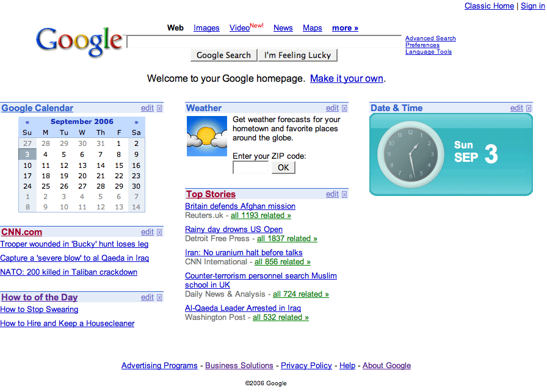Viewport: 547px width, 392px height.
Task: Edit the Date & Time gadget
Action: tap(516, 108)
